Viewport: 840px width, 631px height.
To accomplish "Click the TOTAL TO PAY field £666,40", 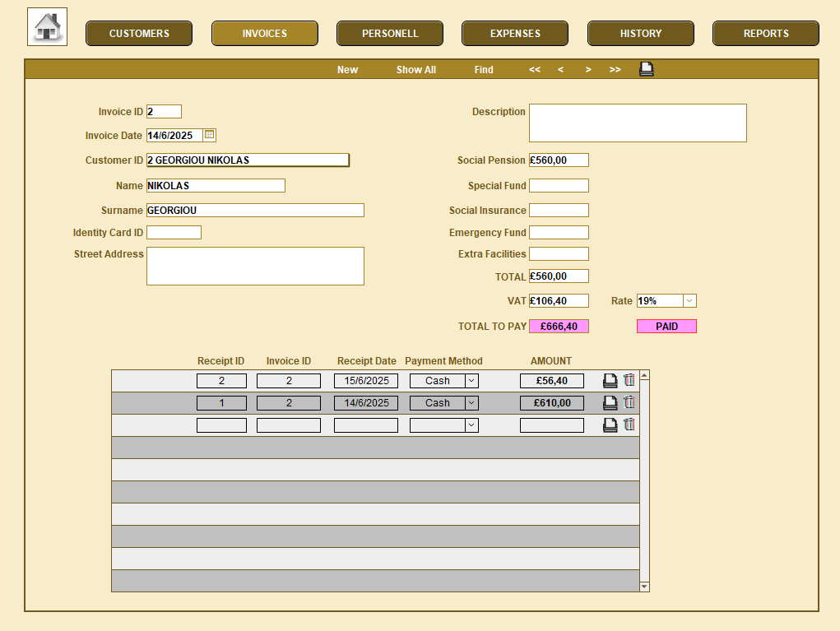I will (x=559, y=327).
